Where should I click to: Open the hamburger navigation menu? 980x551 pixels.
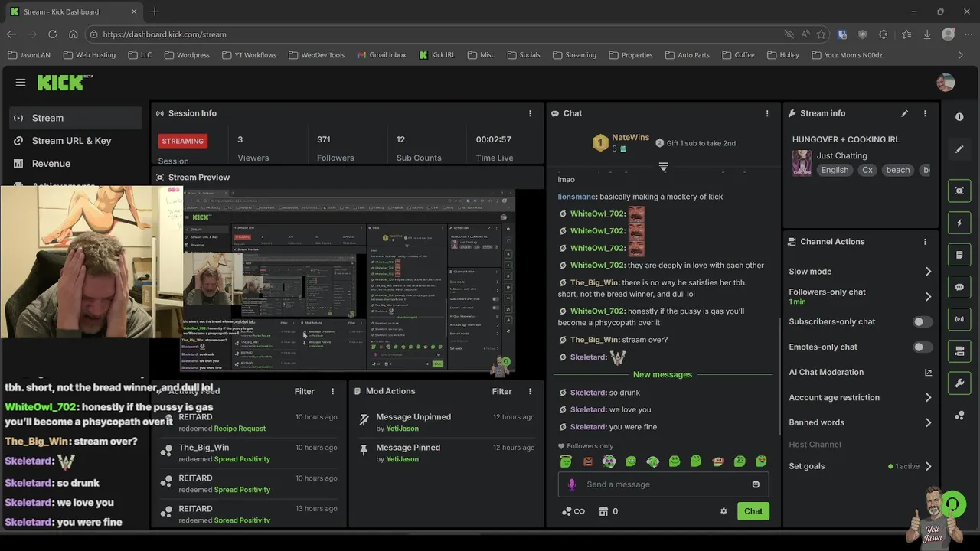coord(21,83)
